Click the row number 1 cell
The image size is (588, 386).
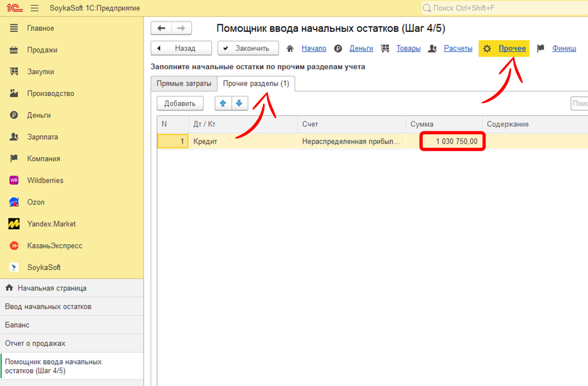pos(173,141)
